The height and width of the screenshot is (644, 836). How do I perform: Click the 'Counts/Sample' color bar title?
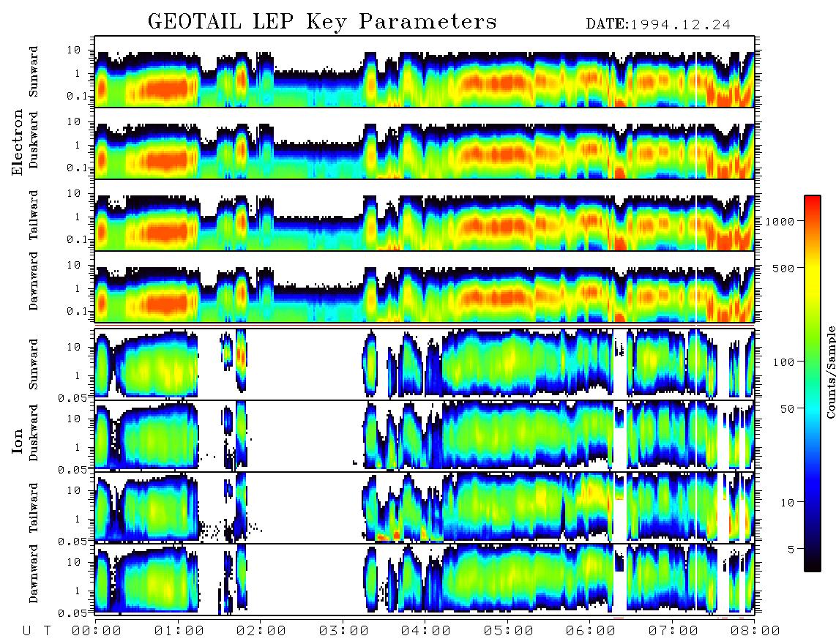(830, 372)
